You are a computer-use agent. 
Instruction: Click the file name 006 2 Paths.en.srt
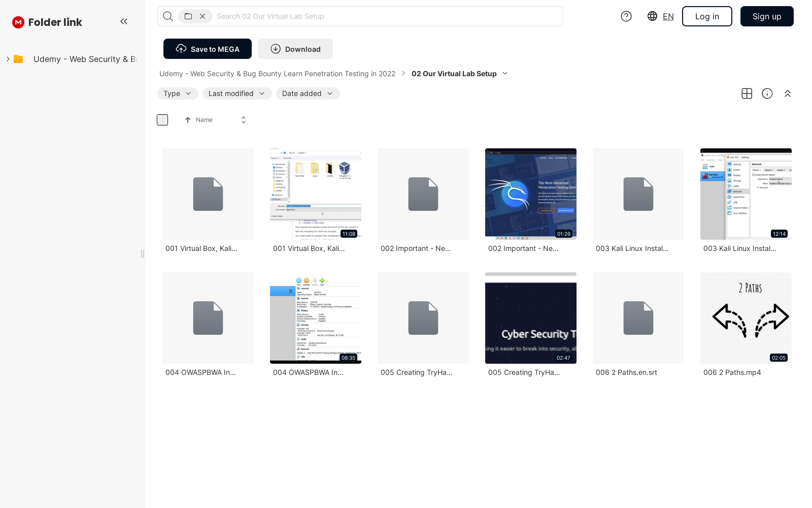[626, 372]
